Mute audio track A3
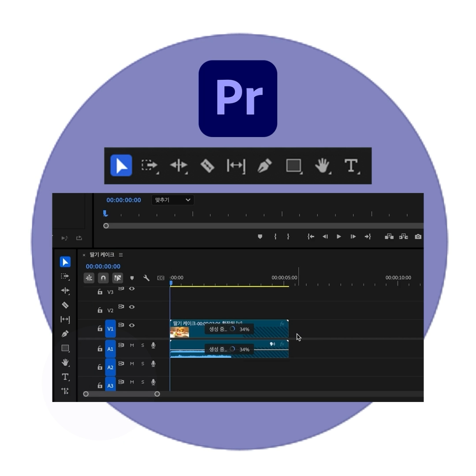The height and width of the screenshot is (476, 476). tap(132, 382)
